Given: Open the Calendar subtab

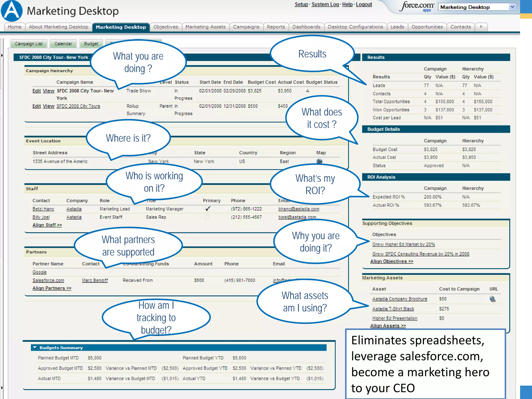Looking at the screenshot, I should tap(63, 44).
